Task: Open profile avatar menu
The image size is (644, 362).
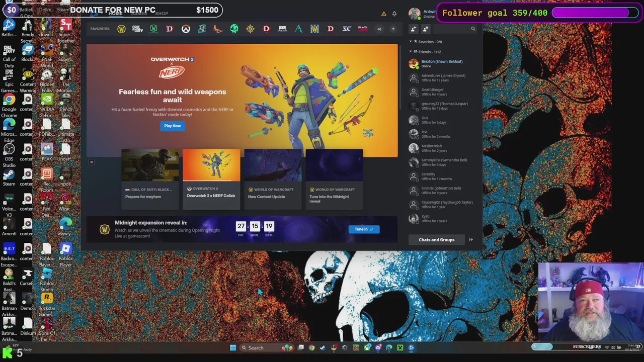Action: point(414,14)
